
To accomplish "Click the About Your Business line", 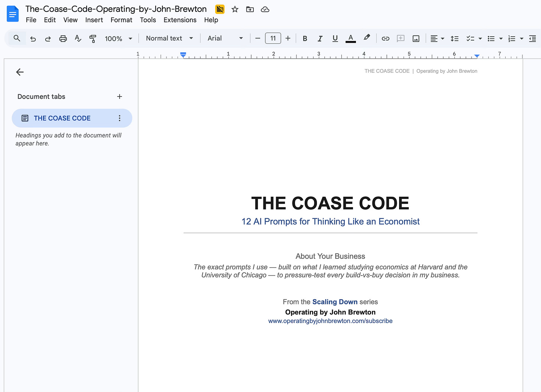I will 330,256.
